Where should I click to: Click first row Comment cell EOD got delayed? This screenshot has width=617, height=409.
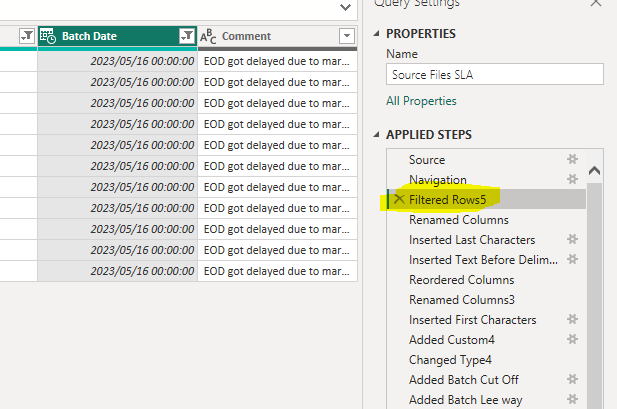tap(277, 61)
